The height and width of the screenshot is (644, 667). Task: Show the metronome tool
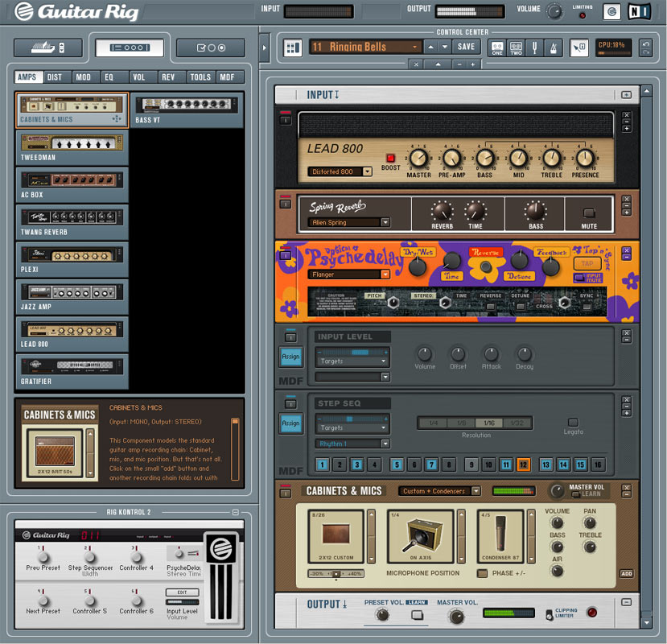tap(554, 47)
